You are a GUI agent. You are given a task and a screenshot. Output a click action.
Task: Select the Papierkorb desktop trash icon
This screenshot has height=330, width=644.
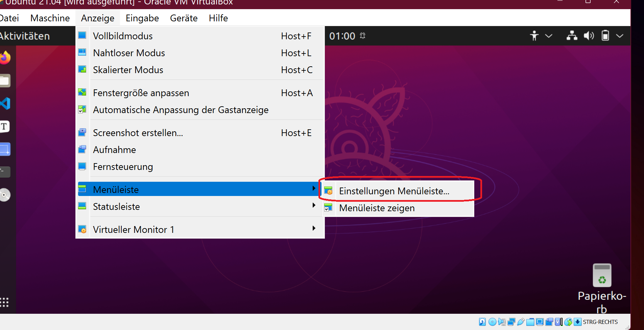point(602,289)
